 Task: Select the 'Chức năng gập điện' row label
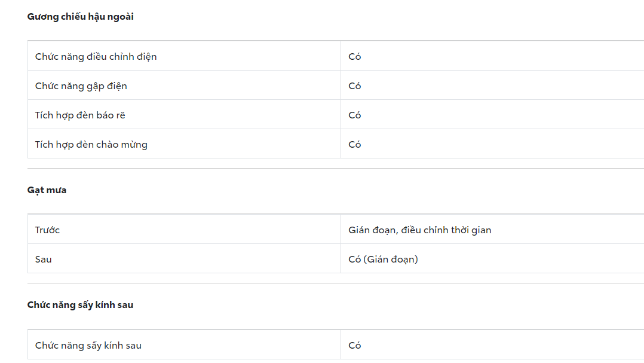(x=81, y=86)
